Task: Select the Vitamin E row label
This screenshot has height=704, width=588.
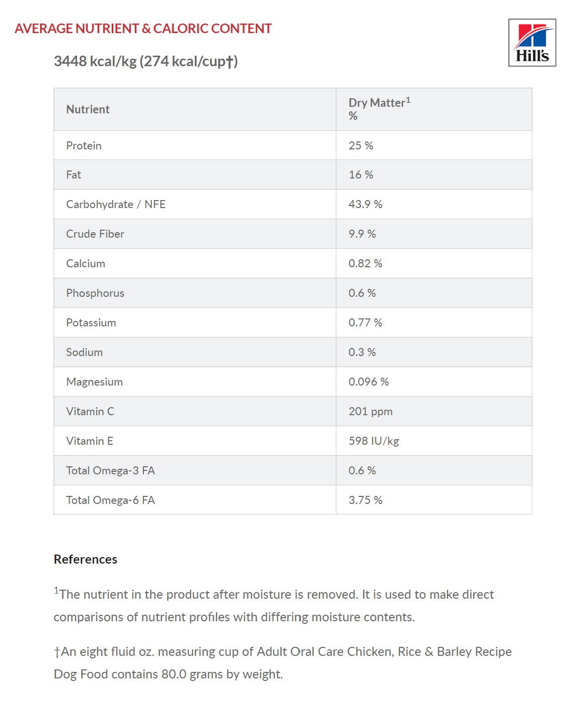Action: [90, 441]
